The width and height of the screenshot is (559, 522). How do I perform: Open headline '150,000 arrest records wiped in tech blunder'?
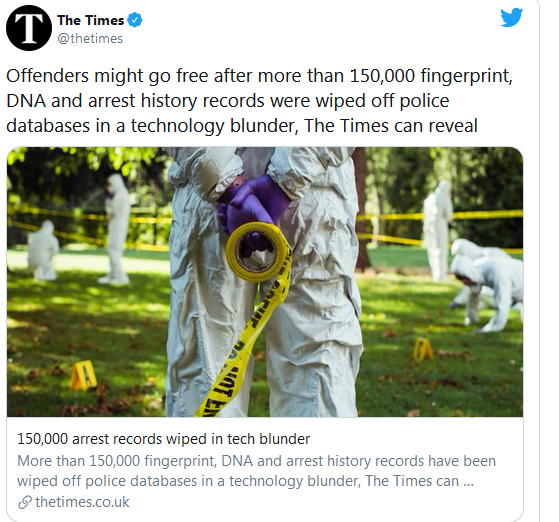164,439
